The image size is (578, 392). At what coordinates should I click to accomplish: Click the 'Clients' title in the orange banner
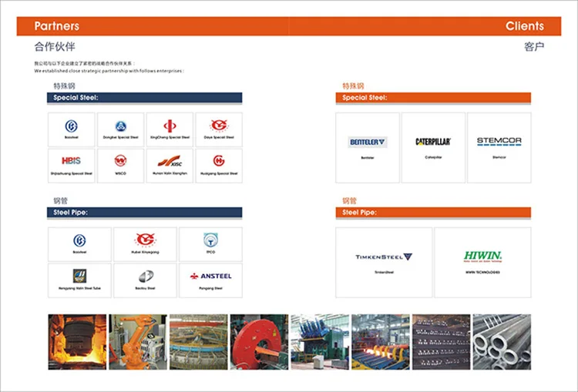525,26
